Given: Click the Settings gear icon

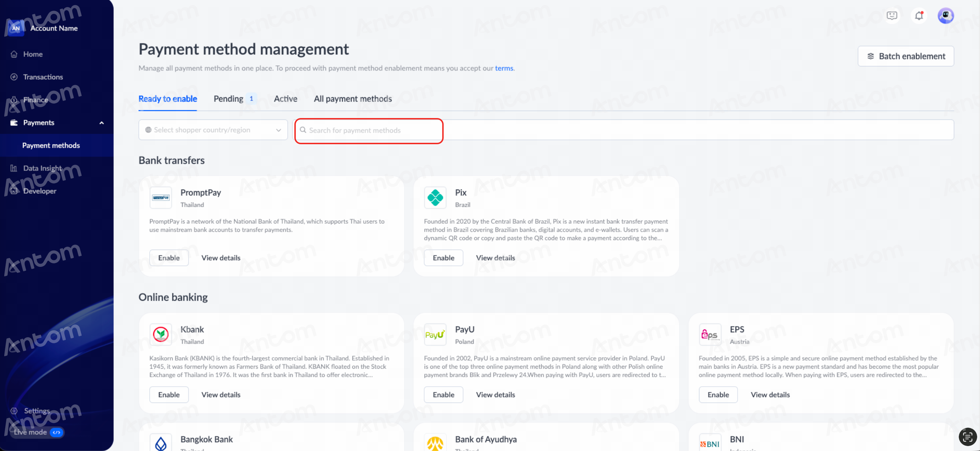Looking at the screenshot, I should (14, 411).
